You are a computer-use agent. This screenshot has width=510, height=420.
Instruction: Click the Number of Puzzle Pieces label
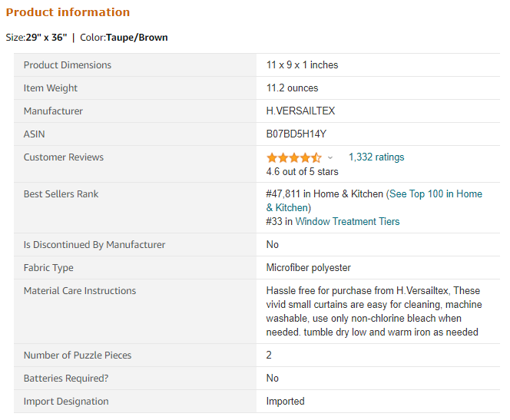77,356
